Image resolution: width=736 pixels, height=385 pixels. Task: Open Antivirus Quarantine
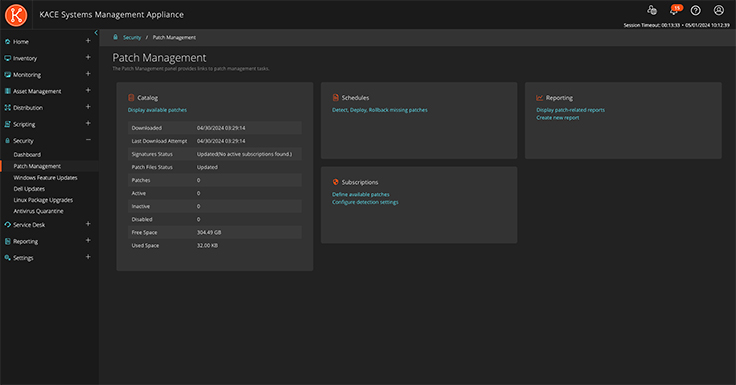[x=38, y=211]
